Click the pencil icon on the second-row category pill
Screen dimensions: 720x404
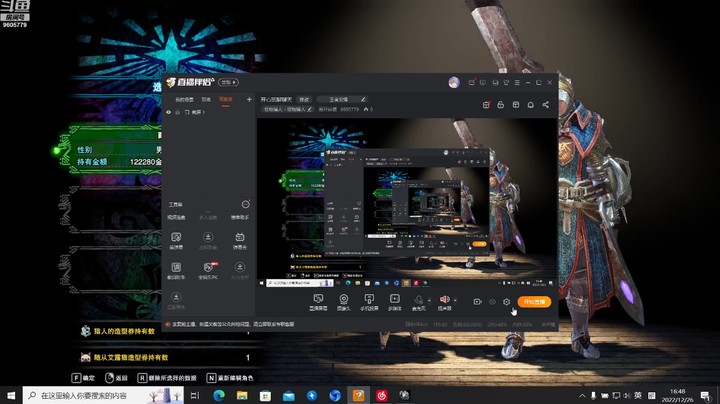(309, 109)
